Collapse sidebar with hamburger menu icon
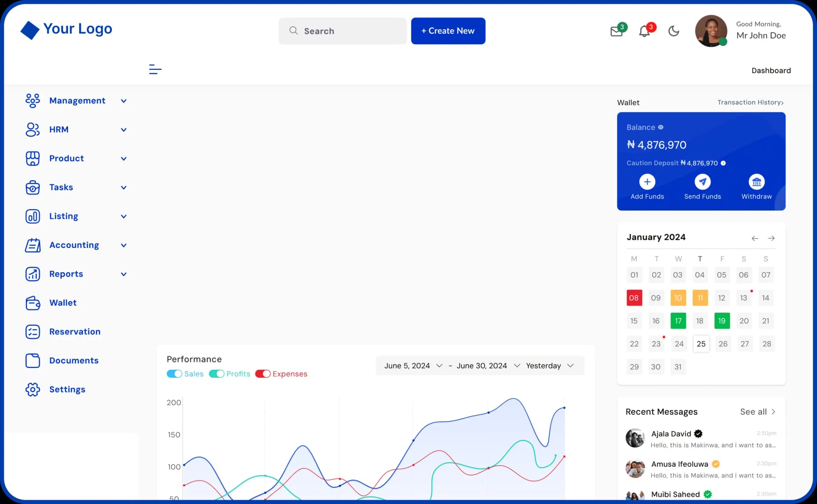 click(x=155, y=69)
